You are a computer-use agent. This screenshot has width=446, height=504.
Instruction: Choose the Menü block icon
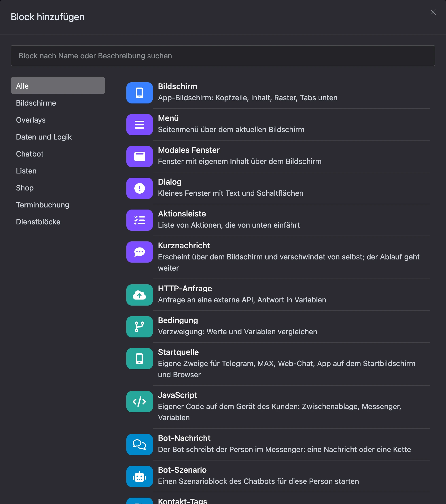pyautogui.click(x=139, y=125)
